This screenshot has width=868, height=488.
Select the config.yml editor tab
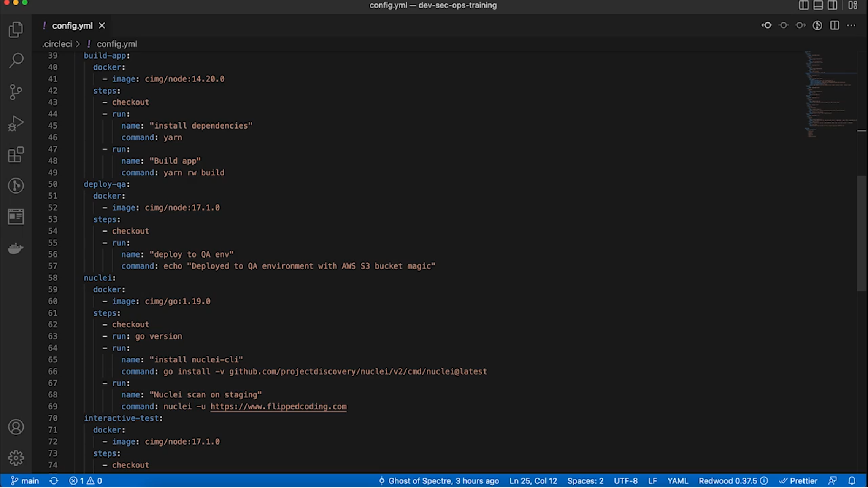click(72, 26)
